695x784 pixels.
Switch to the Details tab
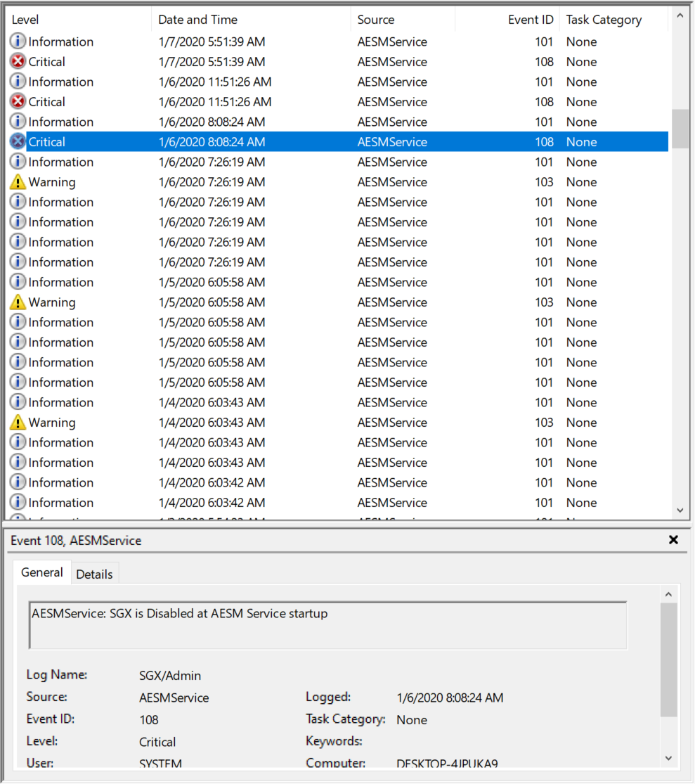94,574
